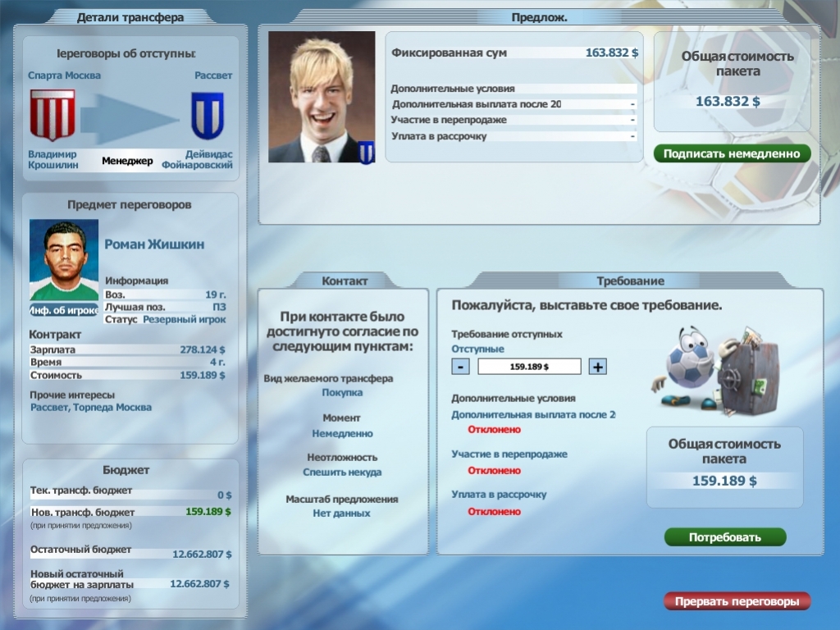Screen dimensions: 840x630
Task: Click Лучшая поз. ПЗ row
Action: point(165,307)
